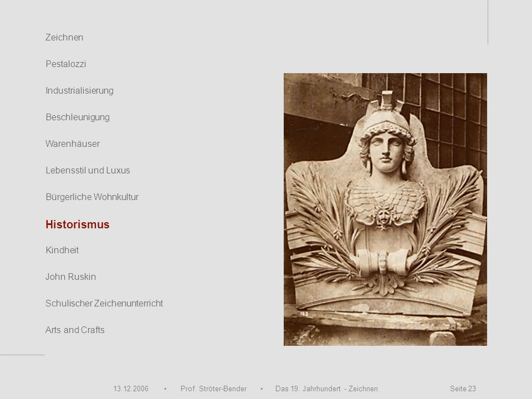
Task: Click the footer date 13.12.2006
Action: tap(131, 389)
